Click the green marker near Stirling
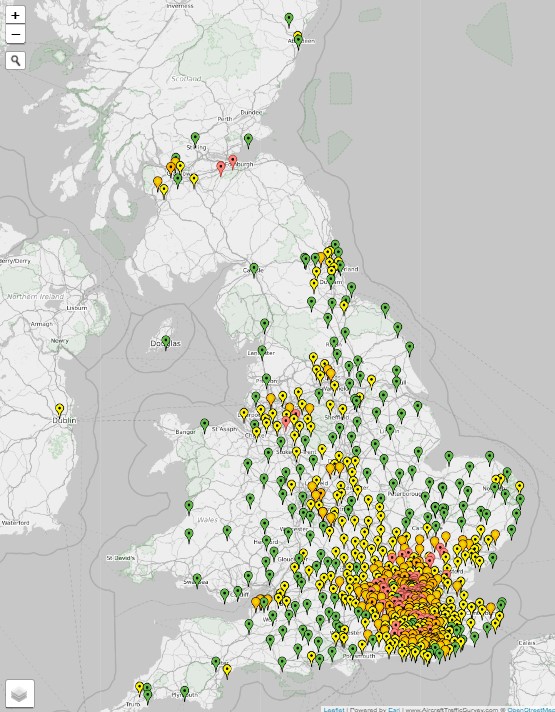 click(195, 139)
